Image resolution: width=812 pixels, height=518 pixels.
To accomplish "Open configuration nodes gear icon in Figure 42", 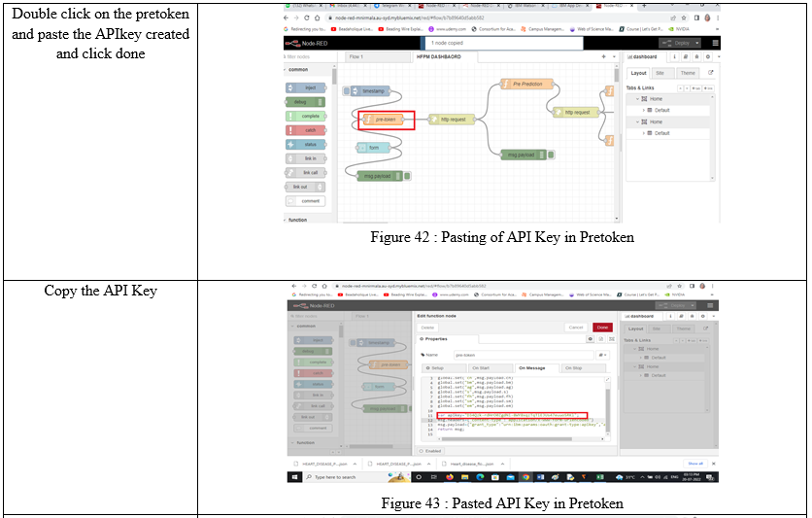I will (708, 56).
